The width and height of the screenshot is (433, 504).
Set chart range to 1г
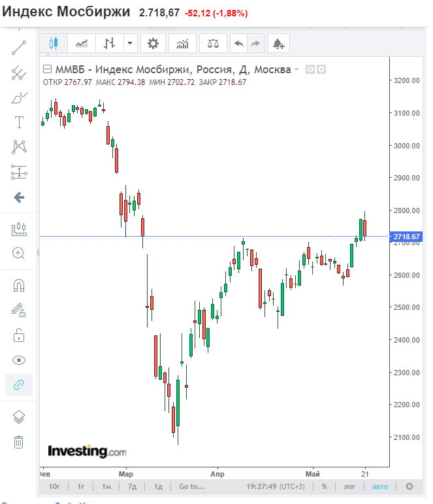pos(81,486)
